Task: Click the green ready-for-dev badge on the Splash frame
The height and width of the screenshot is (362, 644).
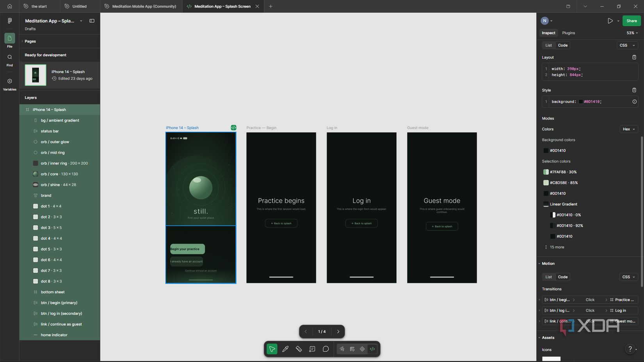Action: pos(233,128)
